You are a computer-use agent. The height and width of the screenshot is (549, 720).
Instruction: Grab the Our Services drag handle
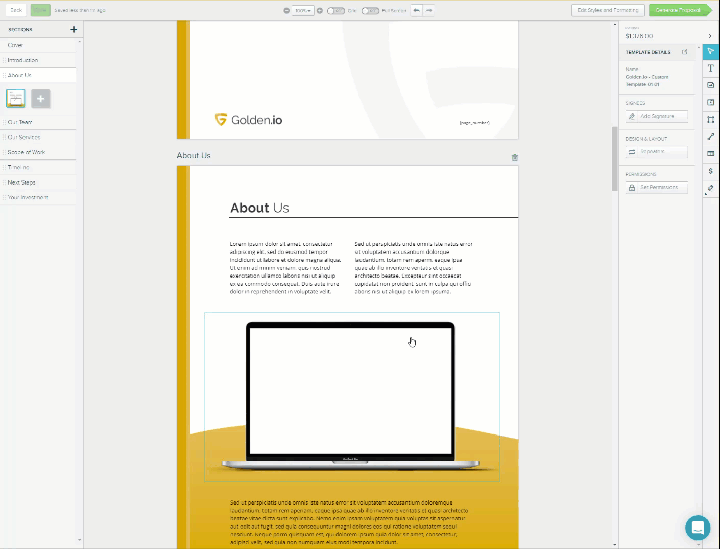pyautogui.click(x=5, y=137)
